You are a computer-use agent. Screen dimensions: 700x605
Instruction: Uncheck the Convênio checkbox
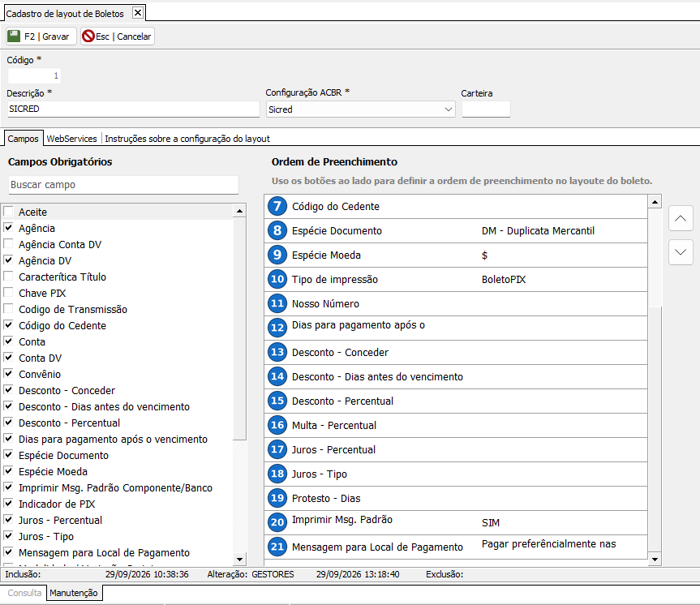coord(8,373)
